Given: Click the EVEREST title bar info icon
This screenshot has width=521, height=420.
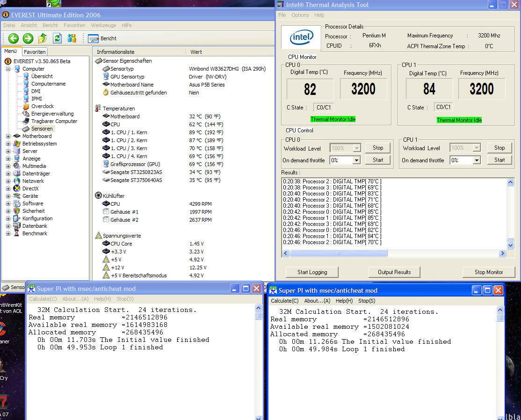Looking at the screenshot, I should click(x=5, y=14).
